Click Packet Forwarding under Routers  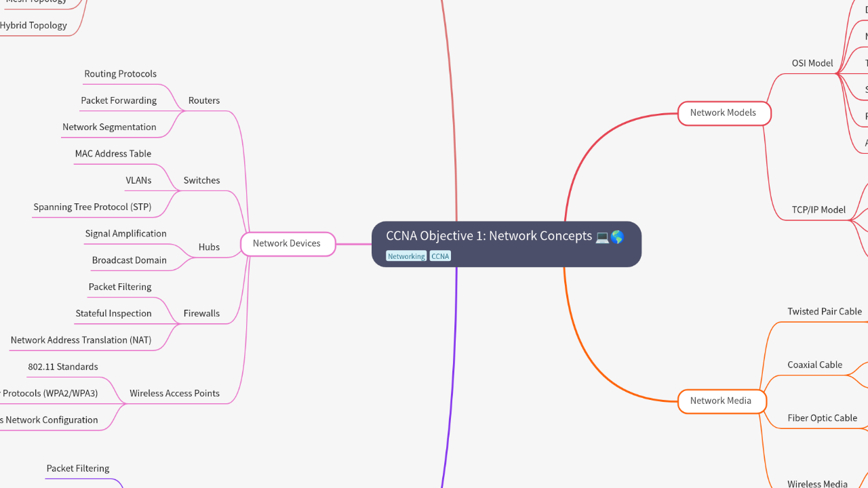119,100
